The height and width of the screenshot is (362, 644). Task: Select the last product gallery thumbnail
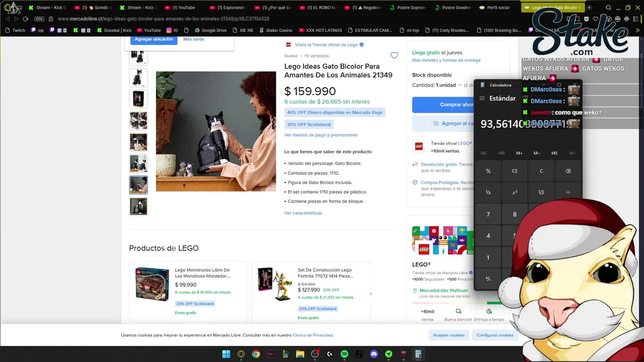click(x=138, y=206)
